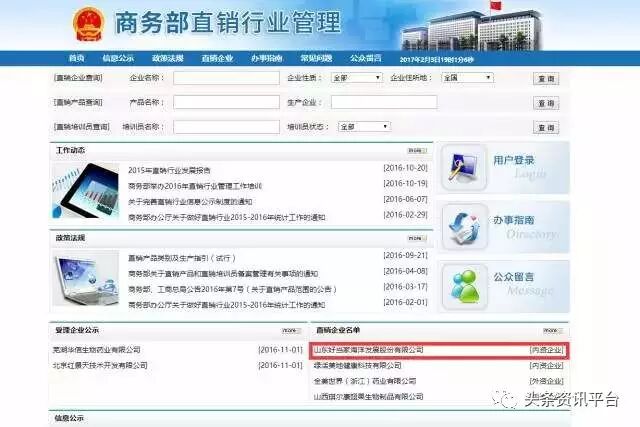640x427 pixels.
Task: Click the [2016-10-20] date text
Action: (405, 168)
